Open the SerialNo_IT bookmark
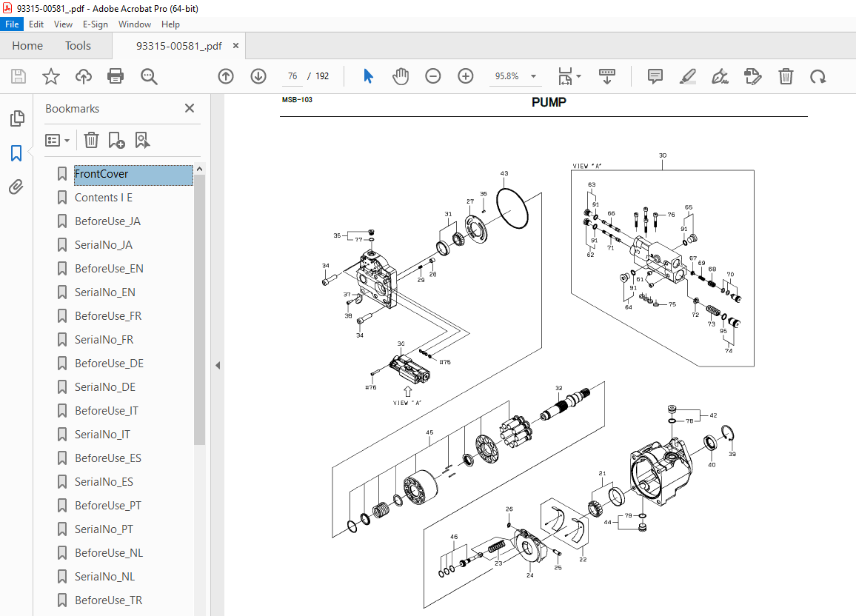The height and width of the screenshot is (616, 856). pyautogui.click(x=103, y=435)
